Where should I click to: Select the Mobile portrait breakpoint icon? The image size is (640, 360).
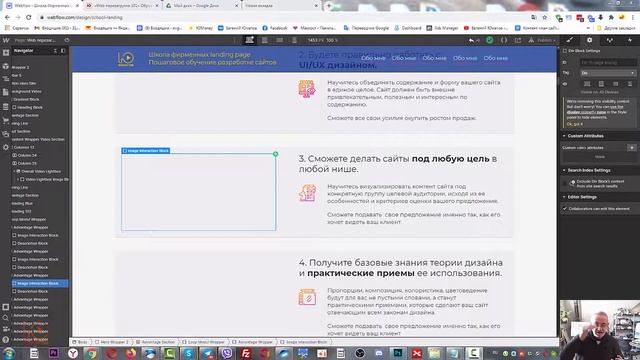pos(294,40)
